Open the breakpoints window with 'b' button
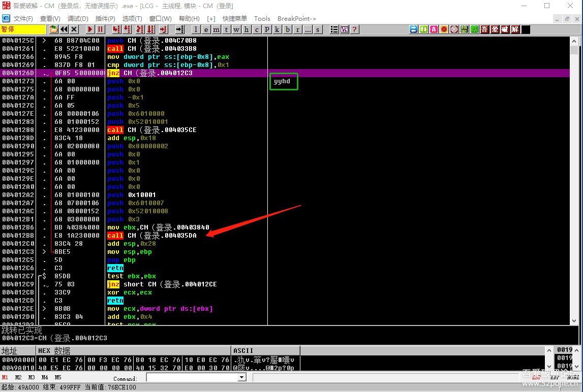583x392 pixels. (x=287, y=29)
